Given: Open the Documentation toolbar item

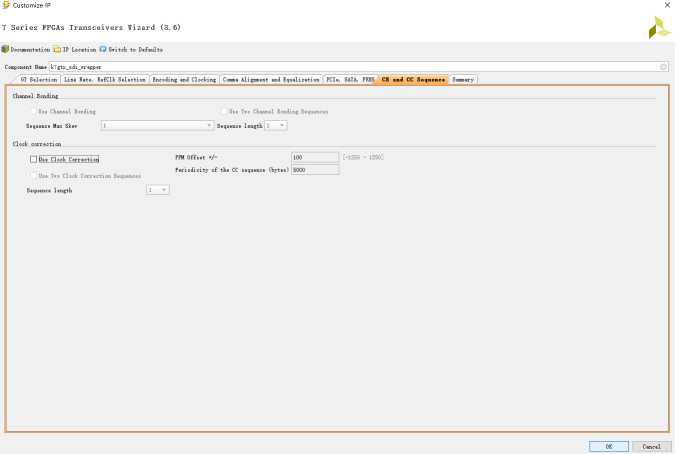Looking at the screenshot, I should pyautogui.click(x=26, y=49).
